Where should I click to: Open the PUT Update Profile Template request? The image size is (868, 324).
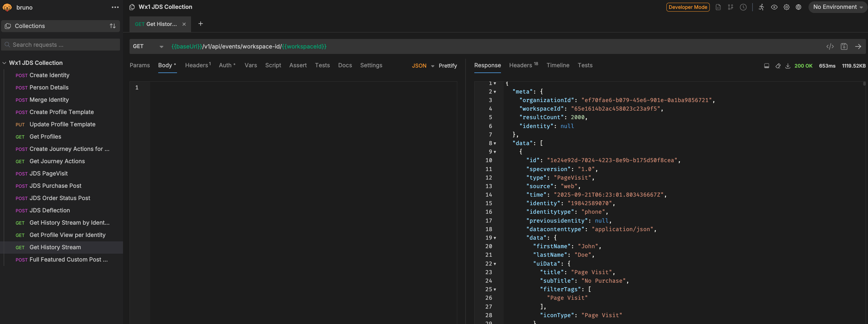[x=62, y=124]
